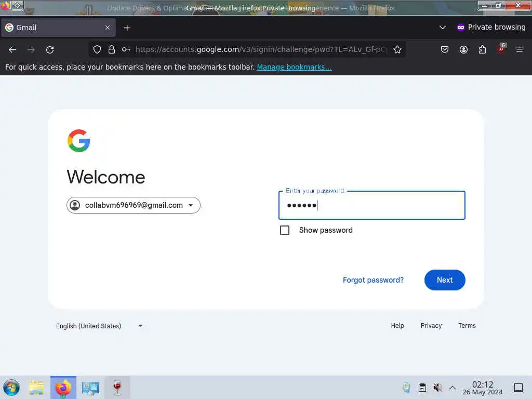Click the Manage bookmarks link
532x399 pixels.
294,67
